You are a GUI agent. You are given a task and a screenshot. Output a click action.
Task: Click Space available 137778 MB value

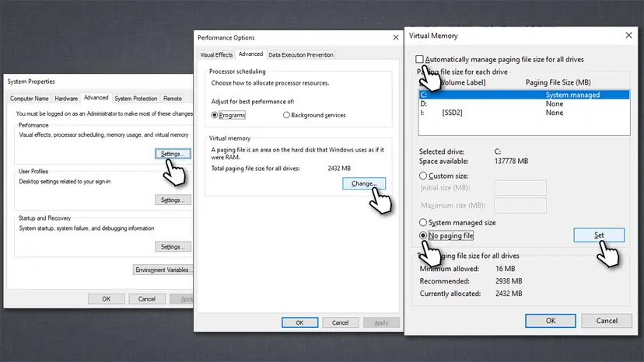511,162
